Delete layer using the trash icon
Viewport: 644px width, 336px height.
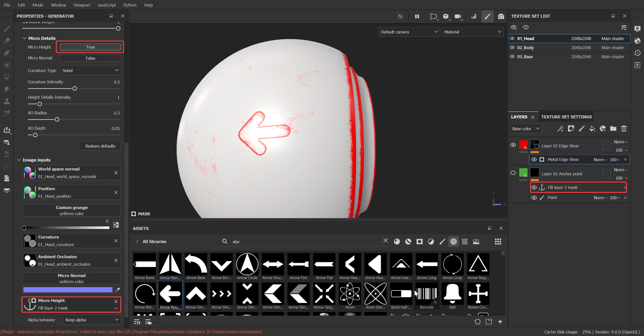coord(624,129)
